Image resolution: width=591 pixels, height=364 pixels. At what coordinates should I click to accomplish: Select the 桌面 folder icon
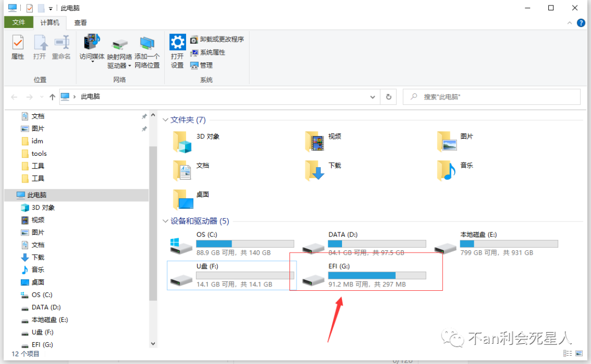tap(183, 199)
